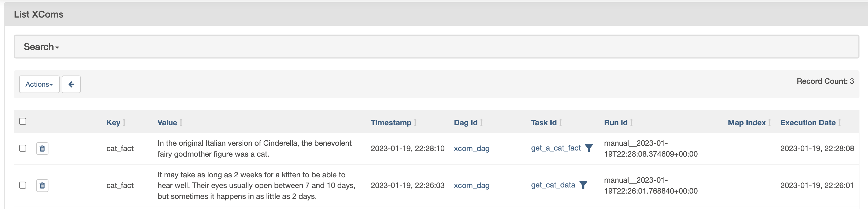This screenshot has width=868, height=209.
Task: Open the get_cat_data task link
Action: click(x=553, y=185)
